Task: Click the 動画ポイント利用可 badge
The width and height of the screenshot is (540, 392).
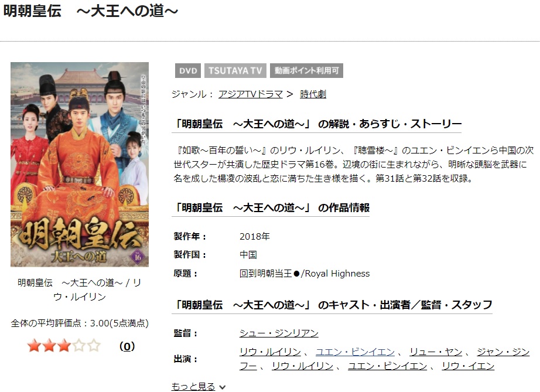Action: coord(306,71)
